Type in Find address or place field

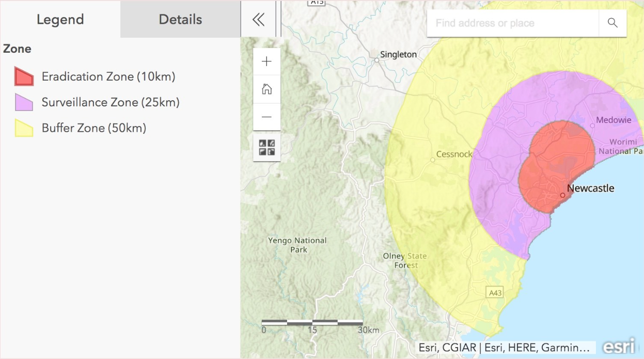coord(512,23)
